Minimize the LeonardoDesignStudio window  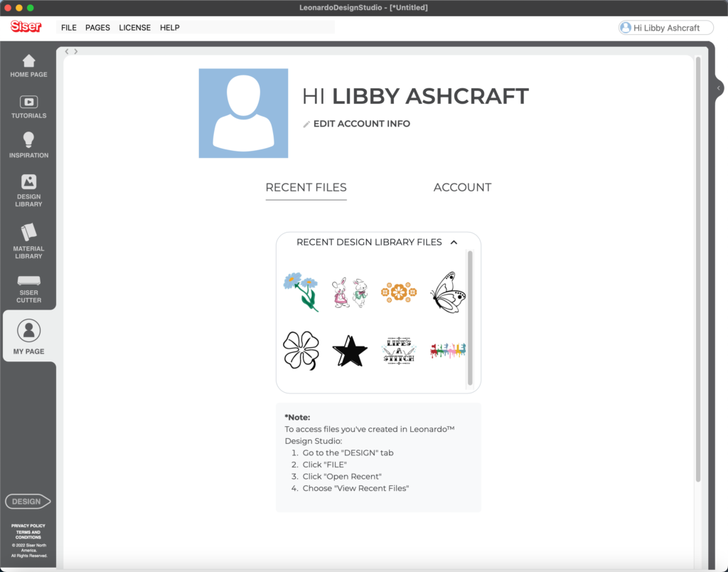click(19, 7)
